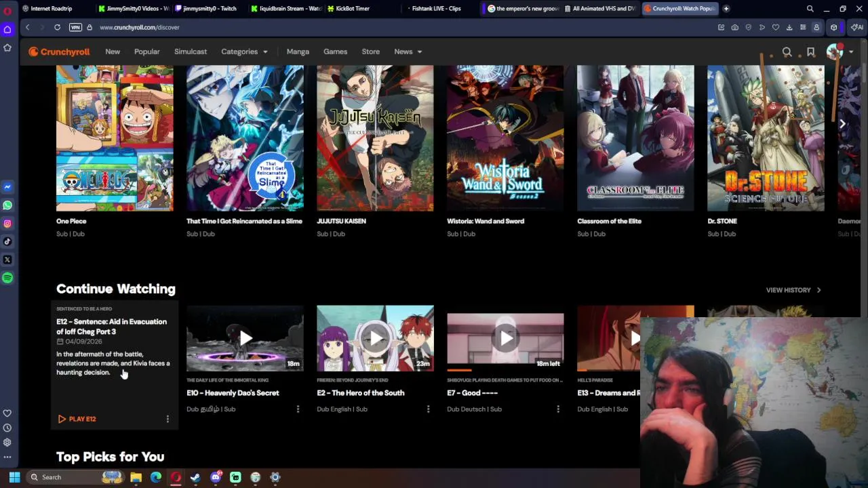Click the heart icon in the browser toolbar
868x488 pixels.
coord(776,27)
